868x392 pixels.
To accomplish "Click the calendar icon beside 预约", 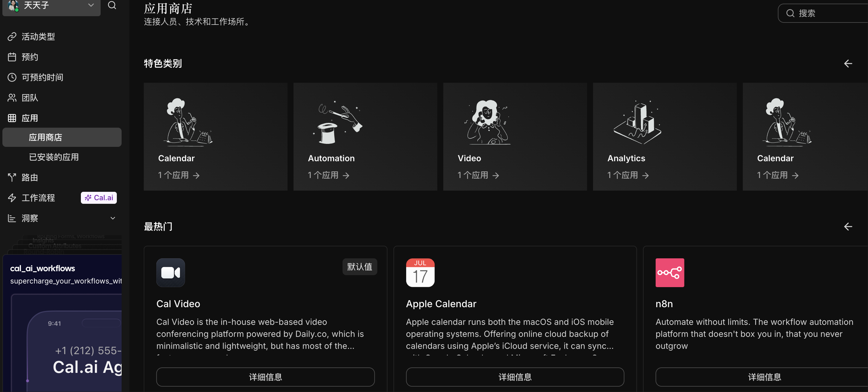I will (12, 57).
